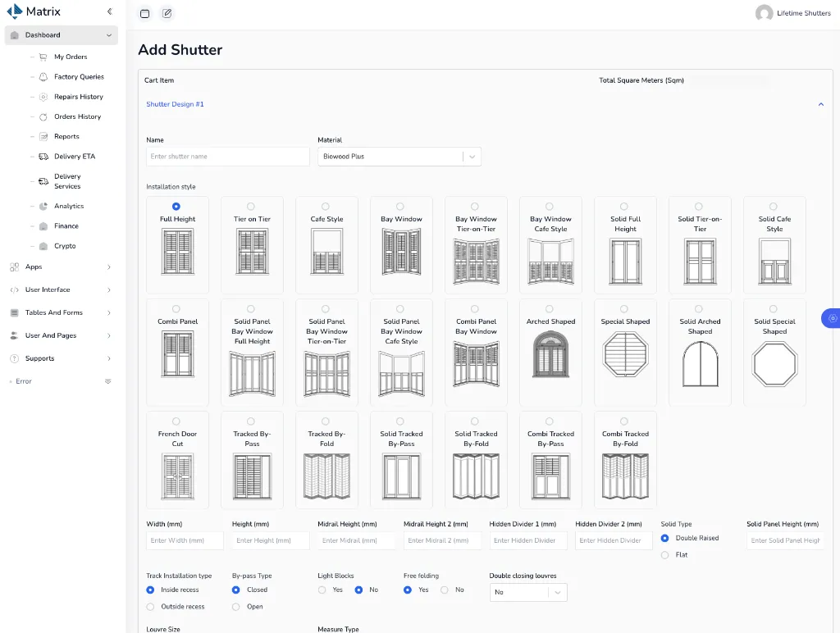Select the Tracked By-Pass radio button
Image resolution: width=840 pixels, height=633 pixels.
251,421
